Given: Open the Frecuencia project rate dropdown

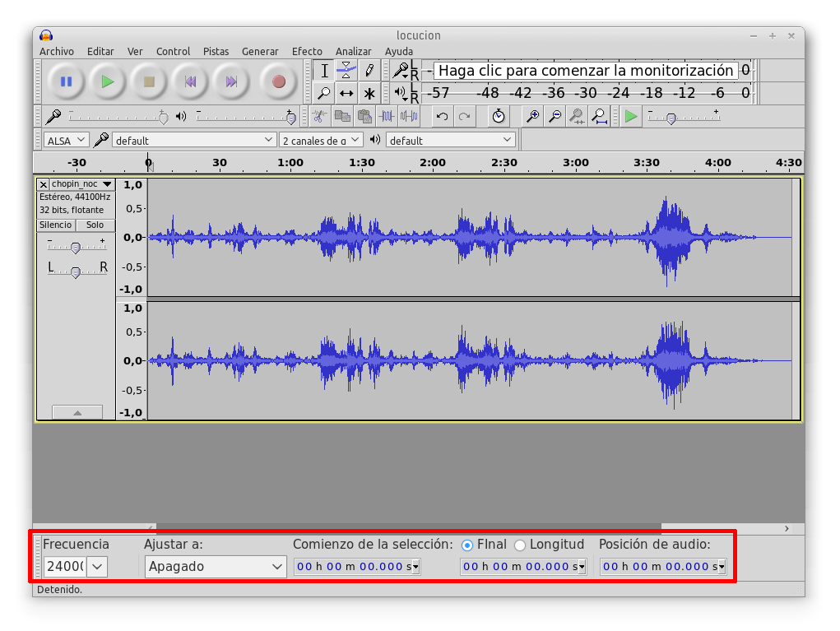Looking at the screenshot, I should pos(98,566).
